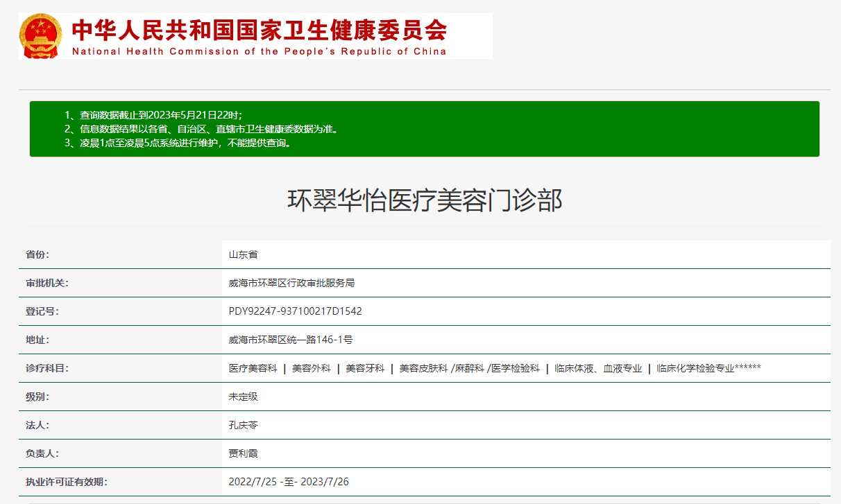Image resolution: width=841 pixels, height=504 pixels.
Task: Click the 省份 row label
Action: [37, 254]
